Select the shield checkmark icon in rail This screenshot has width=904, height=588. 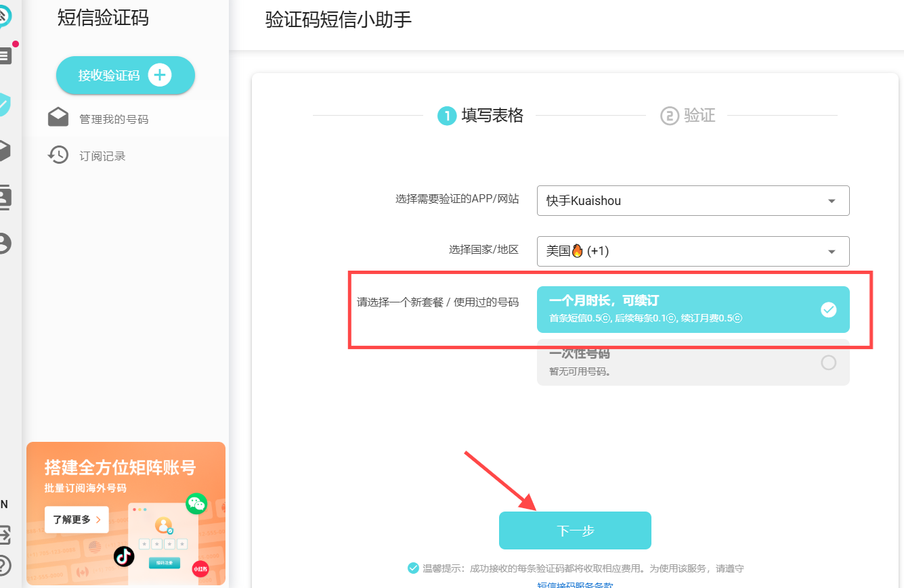click(4, 104)
